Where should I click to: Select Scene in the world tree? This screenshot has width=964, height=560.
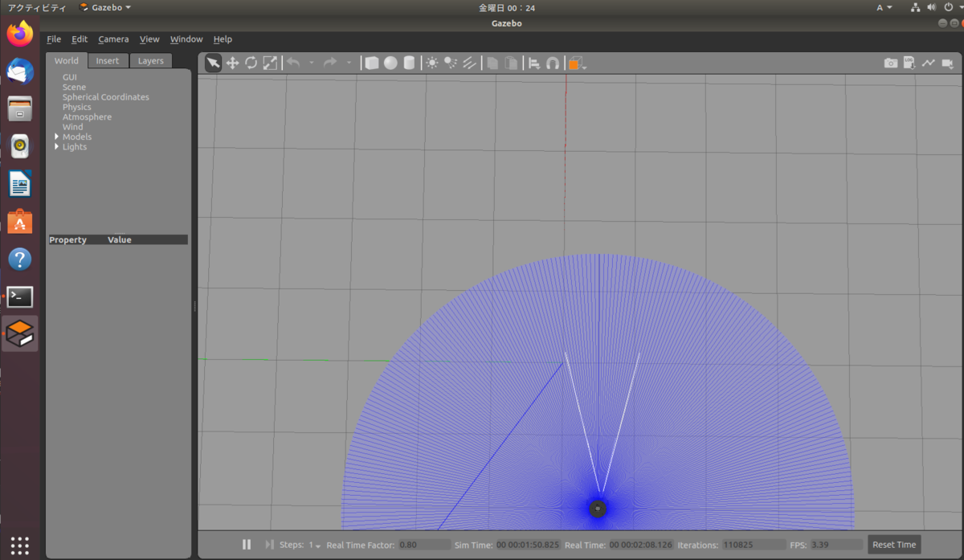click(74, 87)
